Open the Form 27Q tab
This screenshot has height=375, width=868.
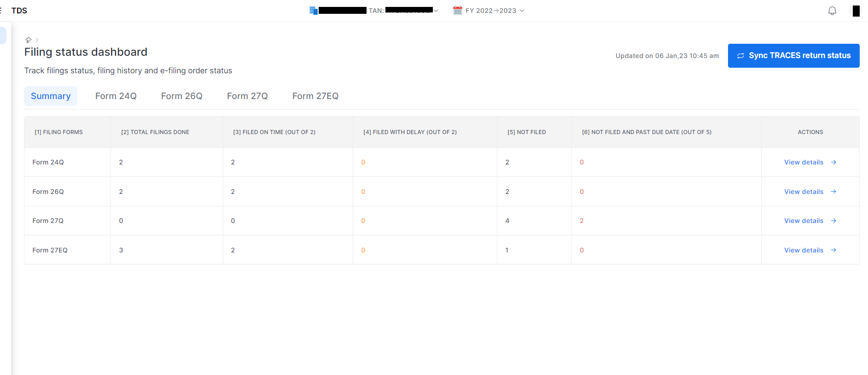click(x=247, y=96)
